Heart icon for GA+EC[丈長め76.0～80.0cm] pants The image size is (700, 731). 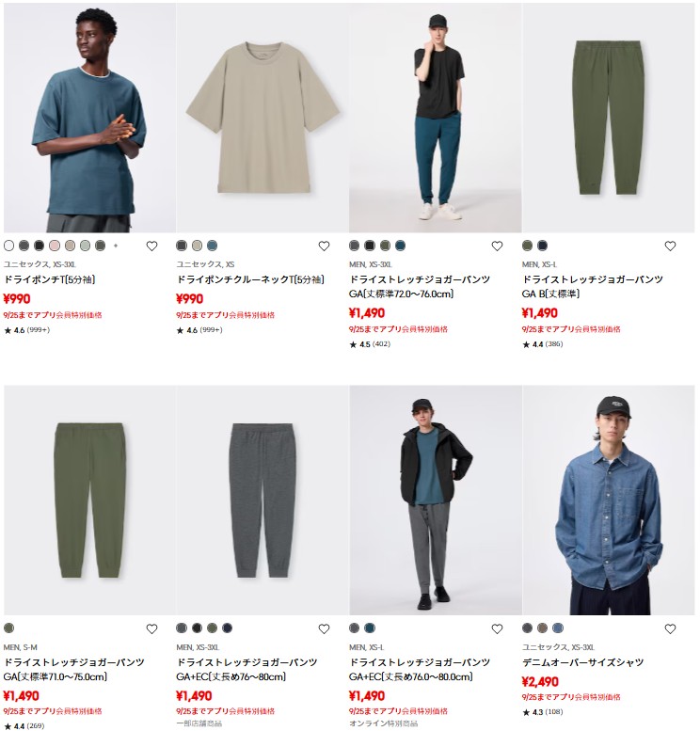[497, 628]
